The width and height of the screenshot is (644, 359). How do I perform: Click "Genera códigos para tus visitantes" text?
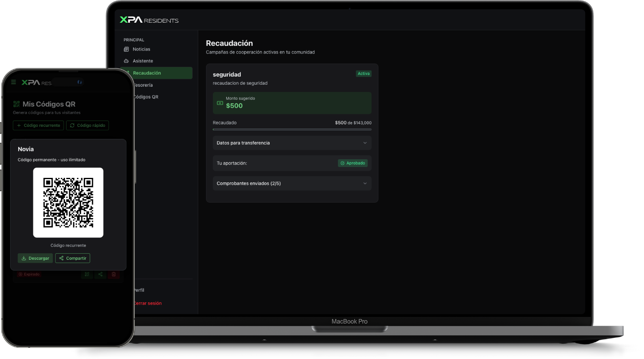coord(47,113)
